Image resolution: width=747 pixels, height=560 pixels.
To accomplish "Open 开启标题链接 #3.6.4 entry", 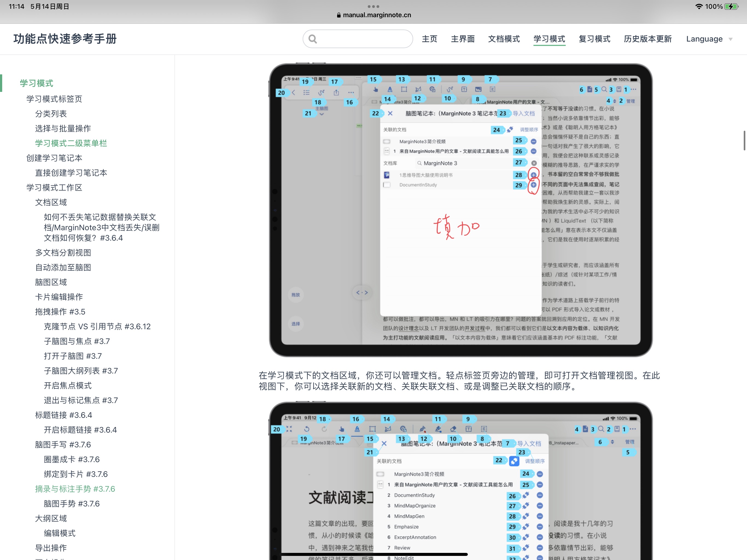I will click(x=80, y=430).
